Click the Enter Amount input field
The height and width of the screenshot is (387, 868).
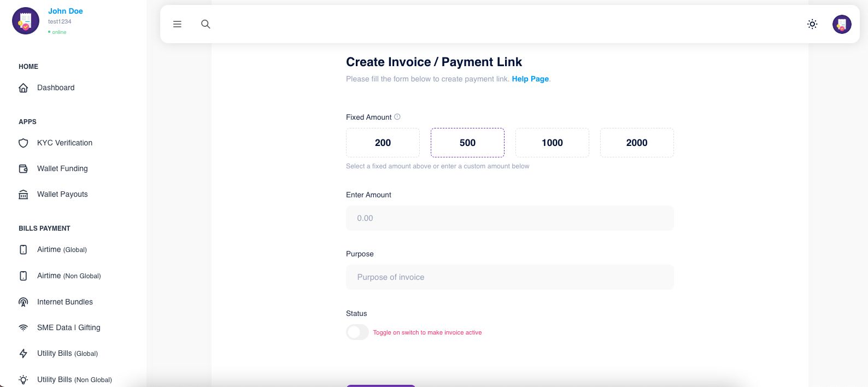click(509, 218)
